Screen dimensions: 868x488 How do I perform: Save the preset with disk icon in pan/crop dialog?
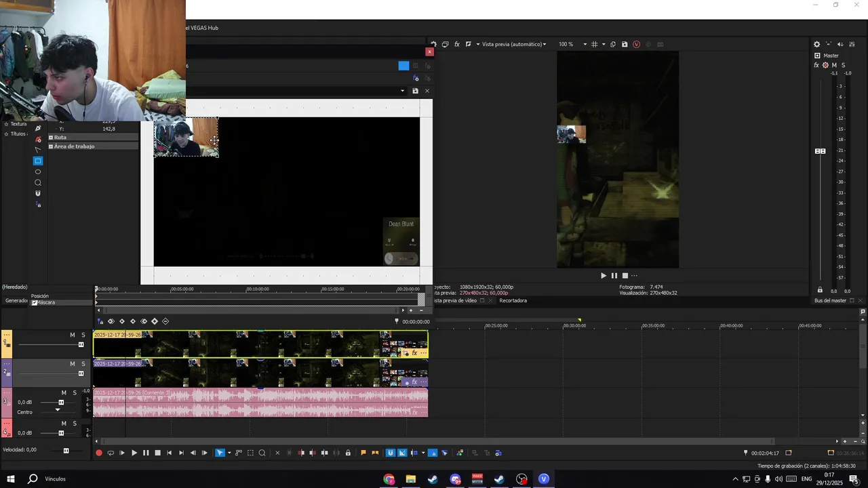point(415,91)
